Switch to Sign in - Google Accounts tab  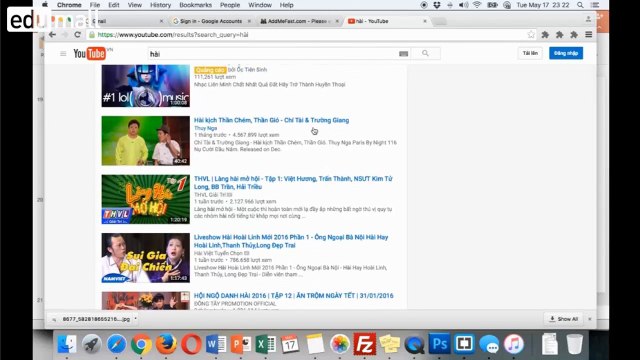(x=210, y=21)
